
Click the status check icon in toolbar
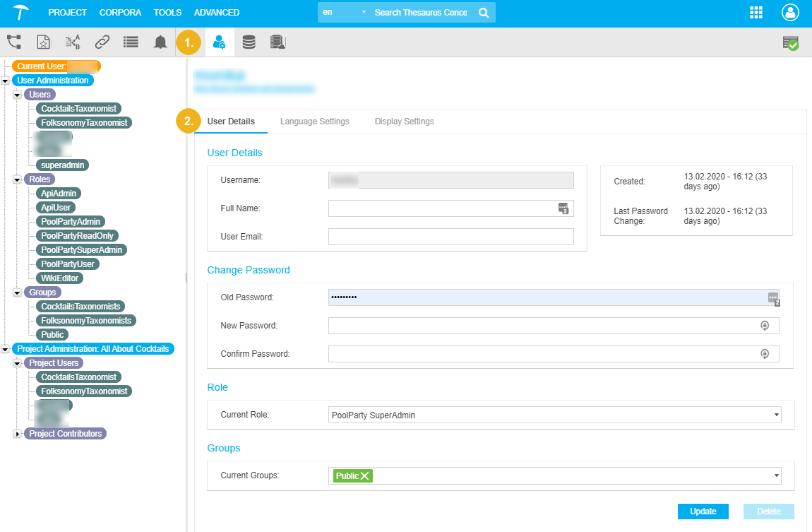click(790, 43)
